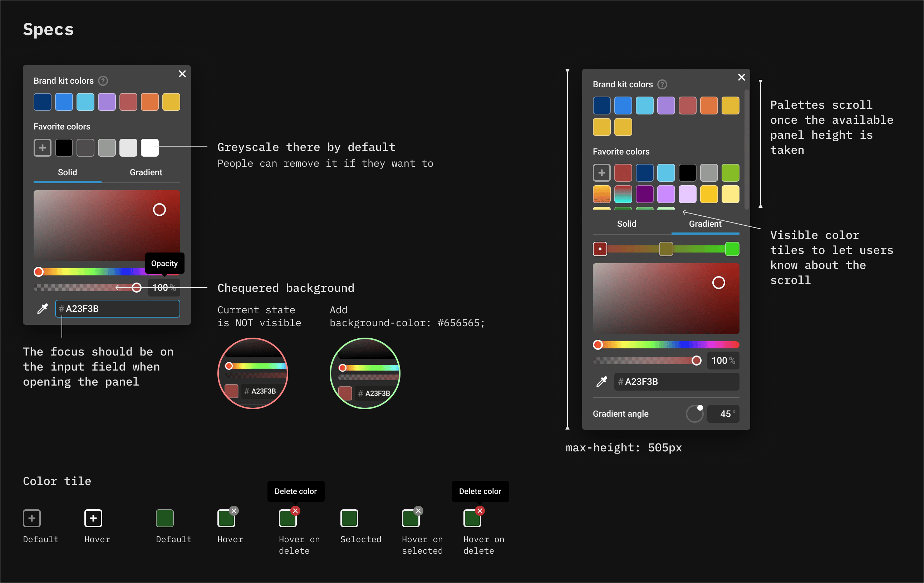Click the Default add-color tile example
This screenshot has height=583, width=924.
point(32,518)
